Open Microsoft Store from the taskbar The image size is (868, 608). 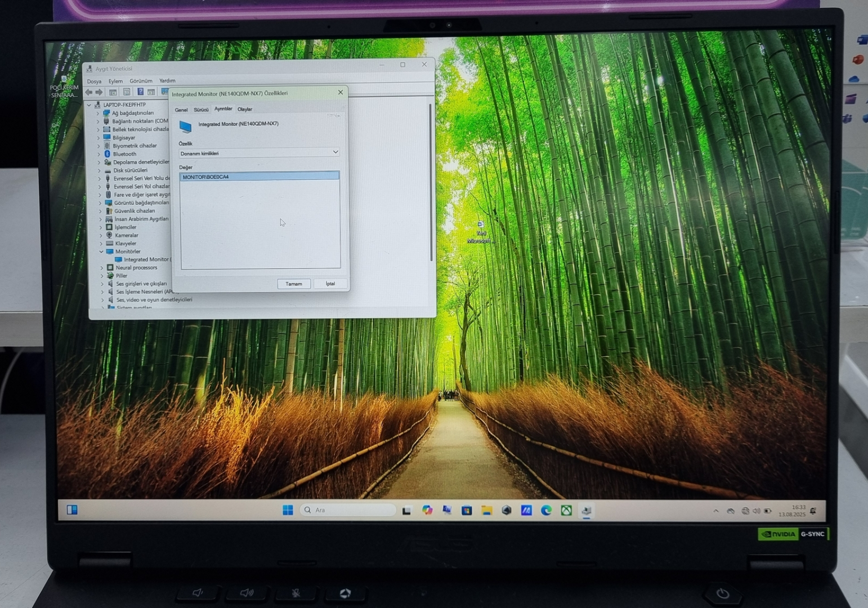(467, 511)
